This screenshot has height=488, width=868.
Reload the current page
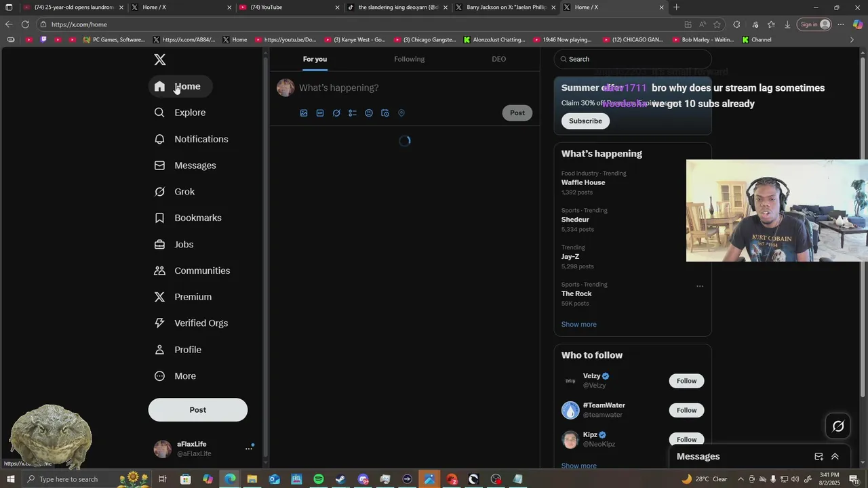point(25,24)
